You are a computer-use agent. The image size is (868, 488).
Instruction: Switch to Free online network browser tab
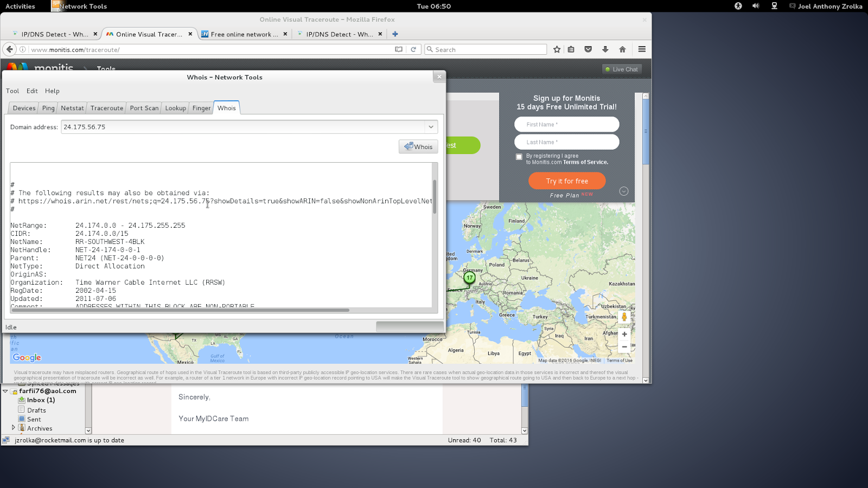pyautogui.click(x=244, y=34)
